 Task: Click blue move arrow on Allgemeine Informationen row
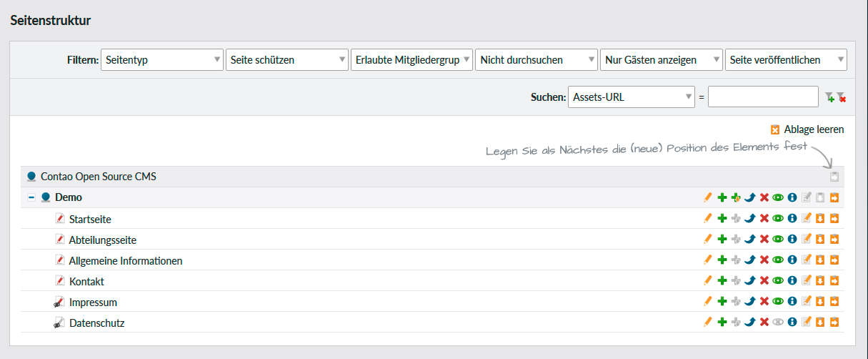point(749,261)
